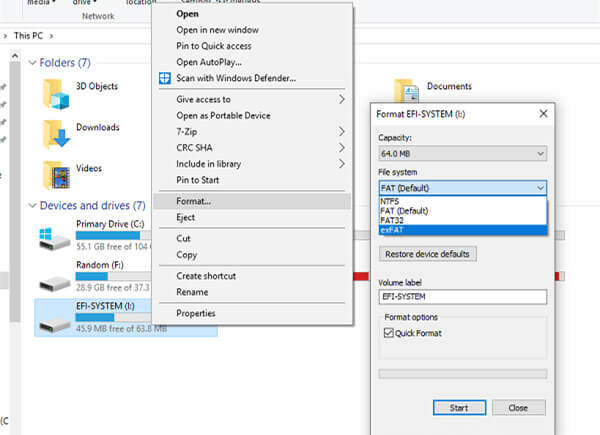Click the 3D Objects folder icon
The image size is (600, 435).
(x=58, y=93)
